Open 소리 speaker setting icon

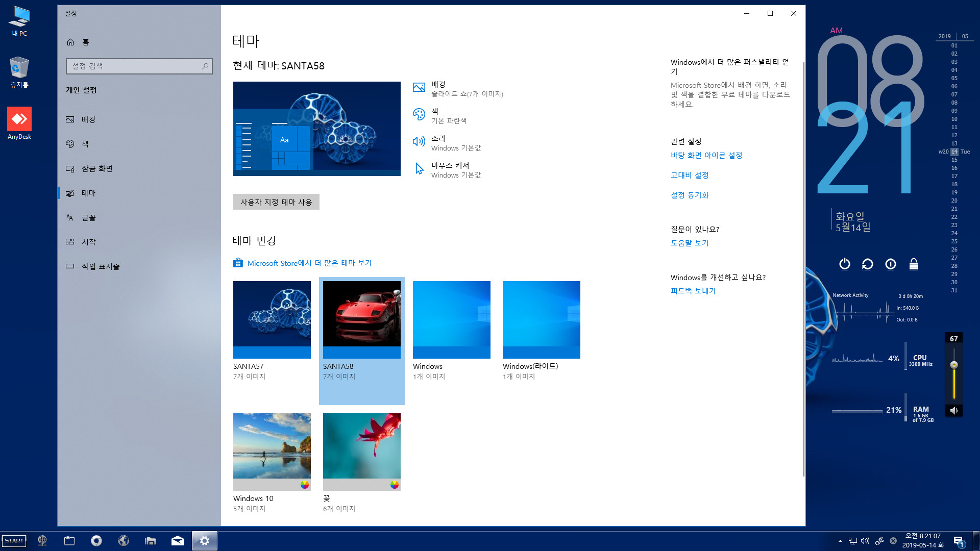pyautogui.click(x=419, y=142)
